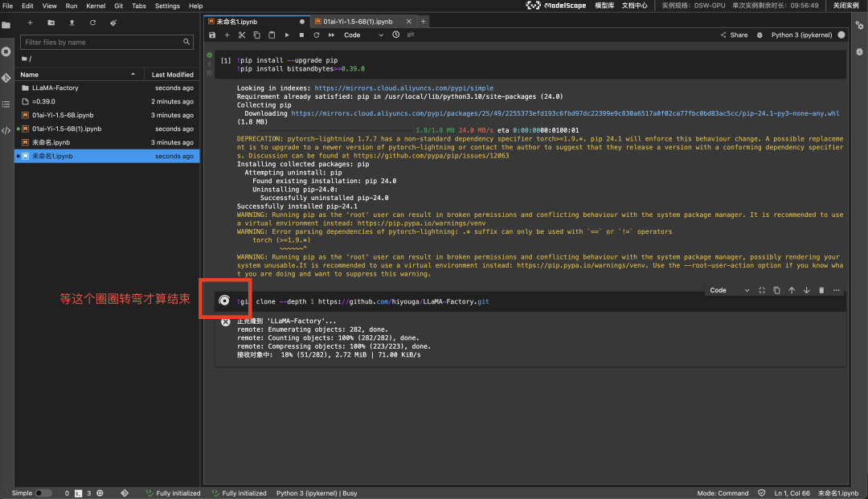Image resolution: width=868 pixels, height=499 pixels.
Task: Create a new launcher with plus icon
Action: [x=30, y=22]
